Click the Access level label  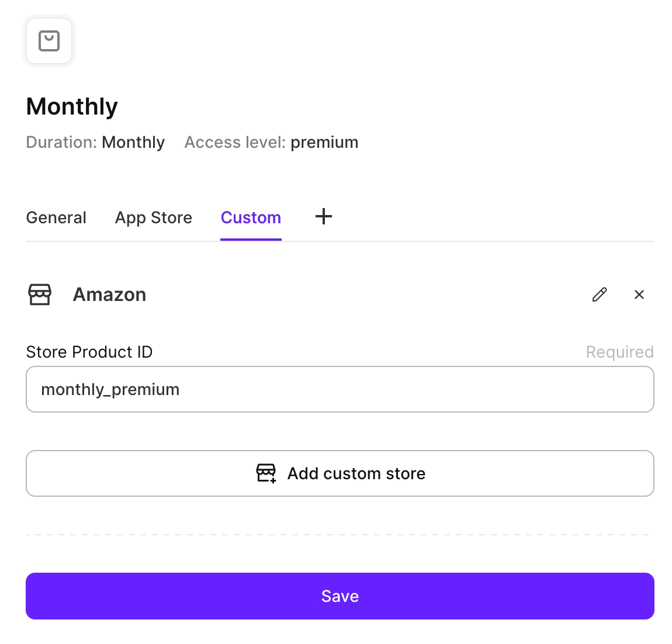pyautogui.click(x=235, y=143)
